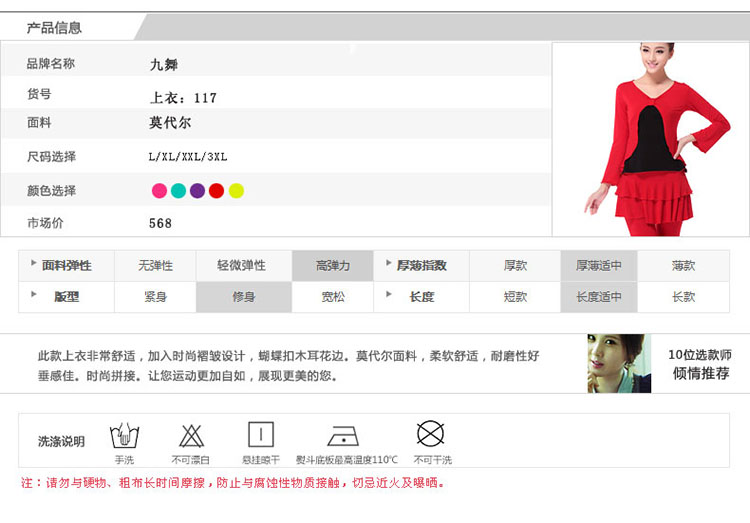Select the 厚薄适中 thickness option
This screenshot has height=523, width=750.
point(598,266)
